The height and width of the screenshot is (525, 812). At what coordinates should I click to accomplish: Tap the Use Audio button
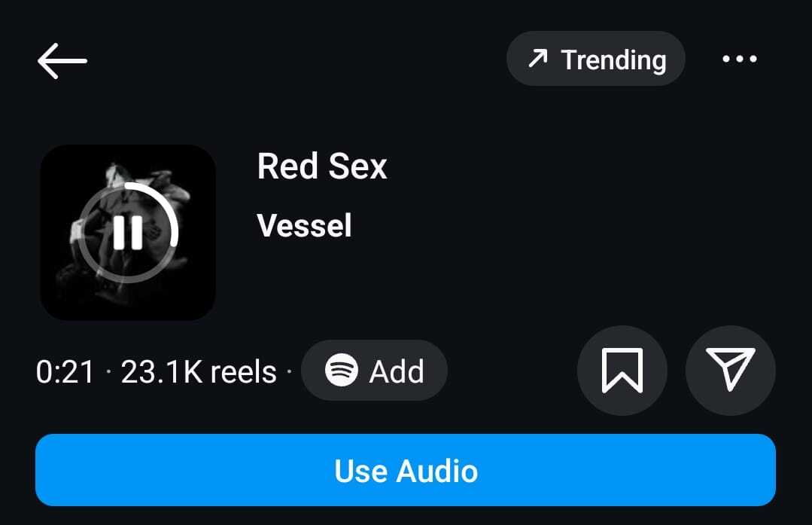pos(406,470)
